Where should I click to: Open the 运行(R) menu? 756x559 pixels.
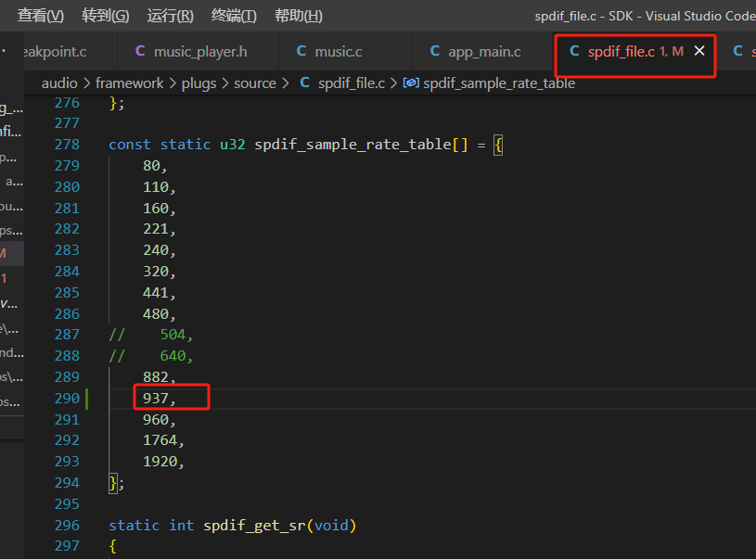click(170, 16)
